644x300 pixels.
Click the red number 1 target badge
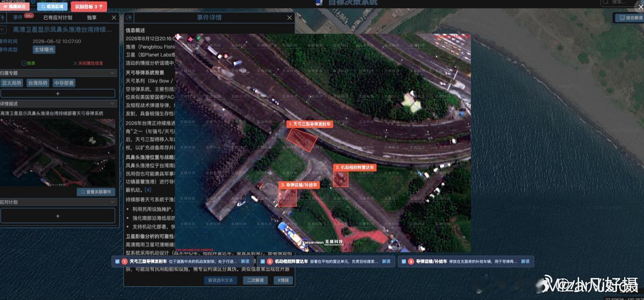(124, 261)
